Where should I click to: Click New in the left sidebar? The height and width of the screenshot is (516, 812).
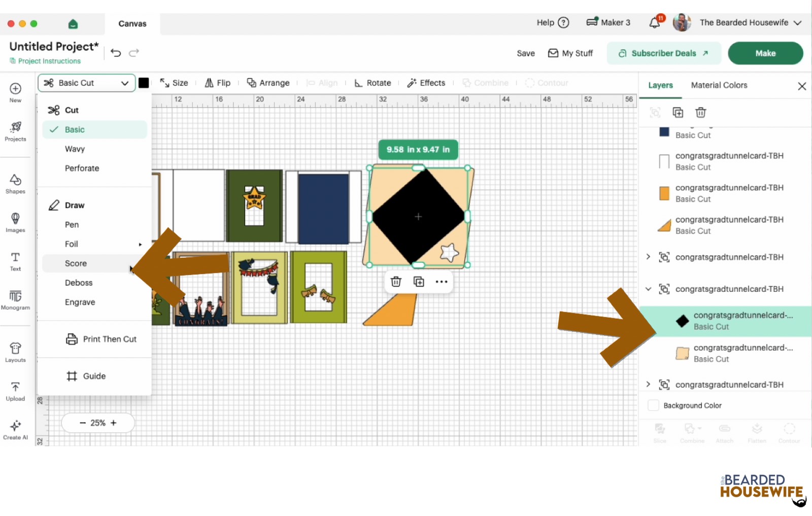(x=15, y=92)
